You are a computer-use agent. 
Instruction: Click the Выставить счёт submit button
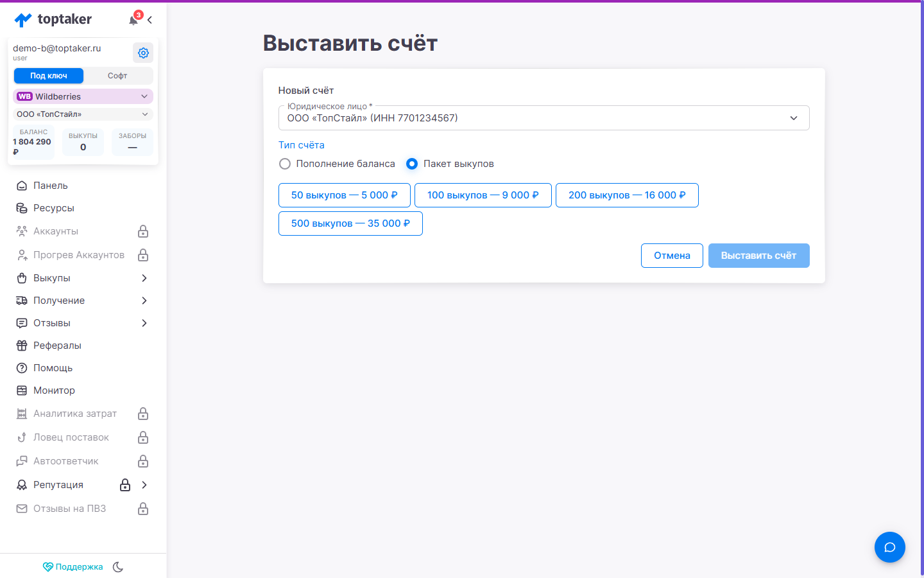pyautogui.click(x=759, y=256)
